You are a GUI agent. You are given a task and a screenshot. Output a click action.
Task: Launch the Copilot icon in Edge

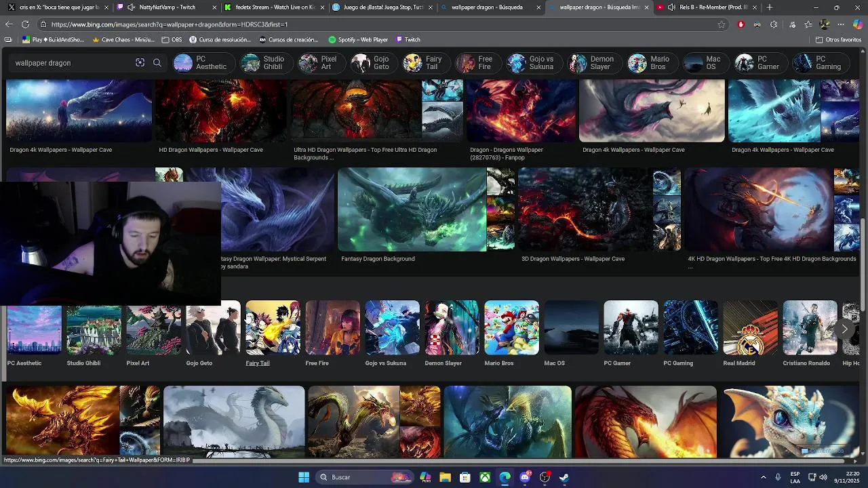pyautogui.click(x=858, y=24)
